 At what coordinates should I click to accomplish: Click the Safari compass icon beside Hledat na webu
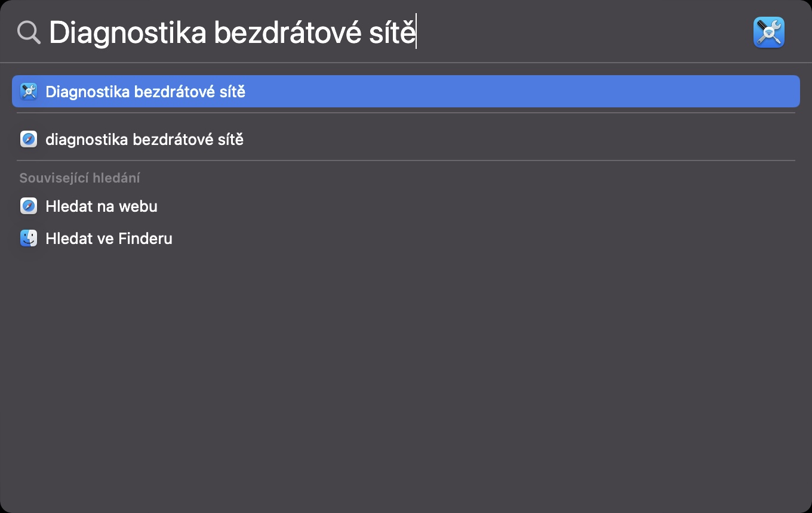[x=29, y=206]
